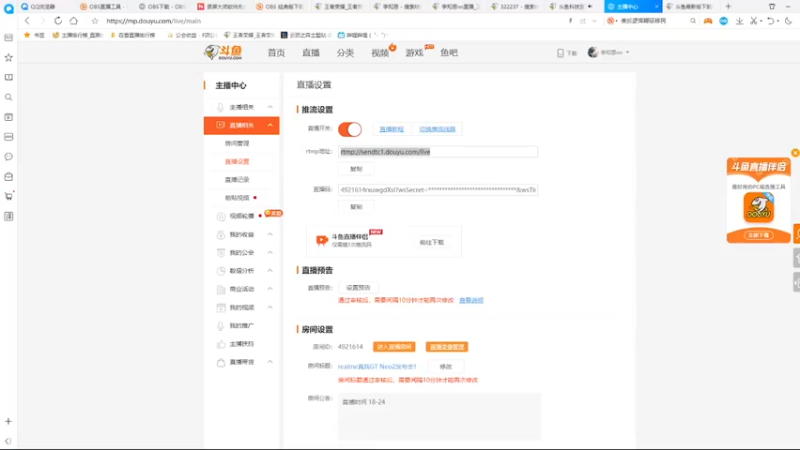
Task: Click the orange camera icon of 斗鱼直播伴侣
Action: pyautogui.click(x=321, y=240)
